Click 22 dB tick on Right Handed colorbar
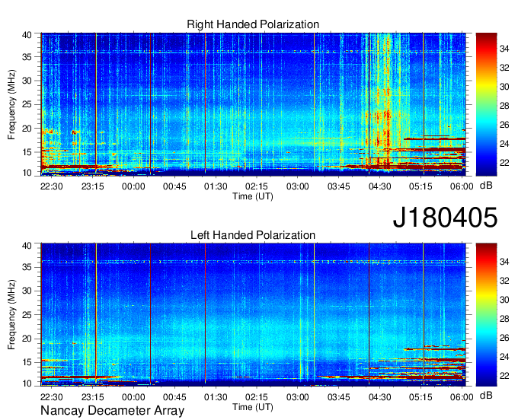This screenshot has height=420, width=518. pos(504,163)
